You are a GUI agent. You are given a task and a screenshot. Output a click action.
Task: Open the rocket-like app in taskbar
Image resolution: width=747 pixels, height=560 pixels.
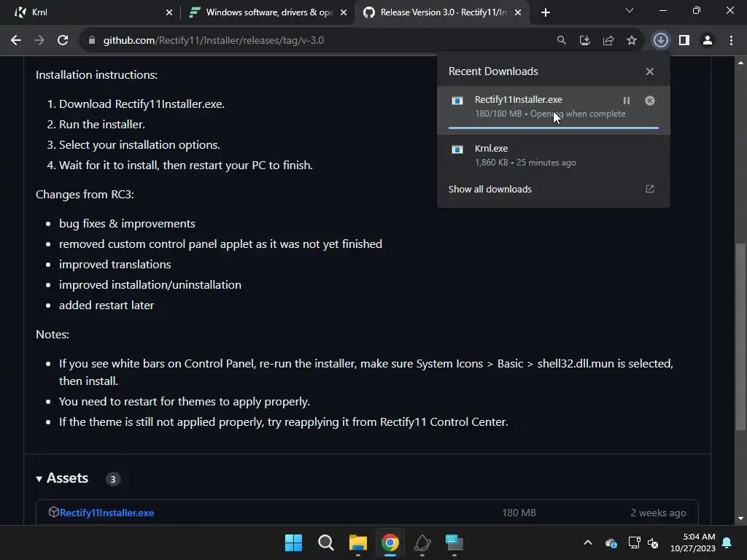point(422,542)
